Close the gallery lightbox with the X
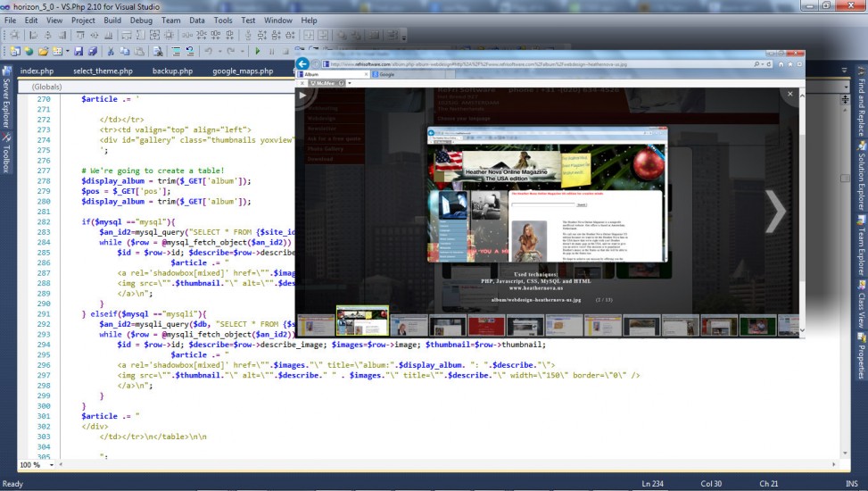Viewport: 868px width, 491px height. 789,93
